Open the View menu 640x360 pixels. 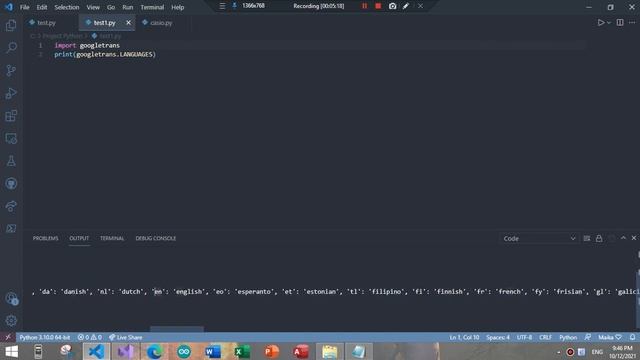[x=93, y=7]
